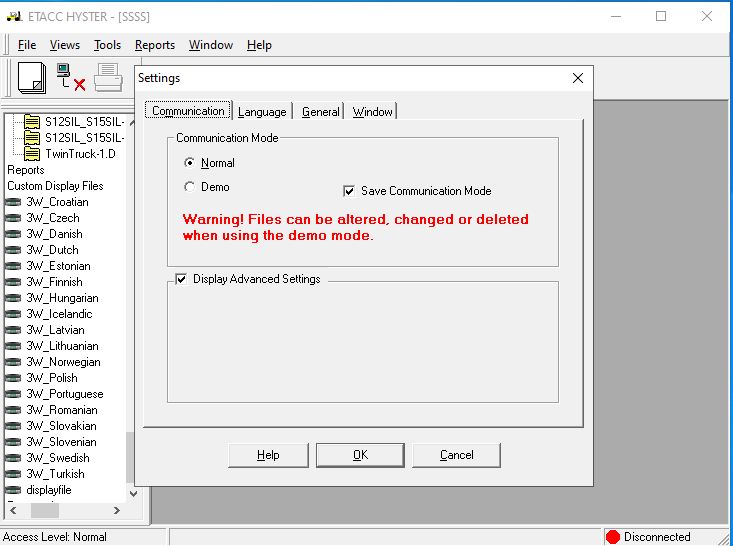Click the display file icon beside 3W_Dutch
This screenshot has width=733, height=546.
coord(13,250)
